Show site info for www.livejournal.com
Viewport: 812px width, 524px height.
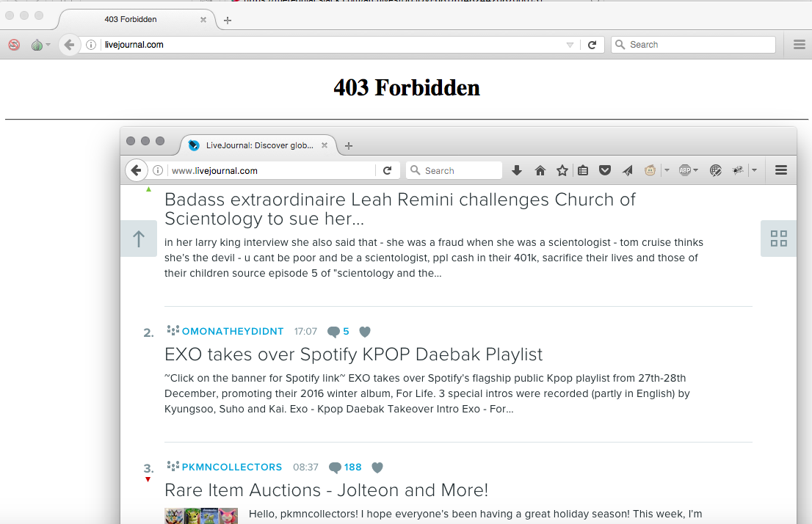pos(158,170)
